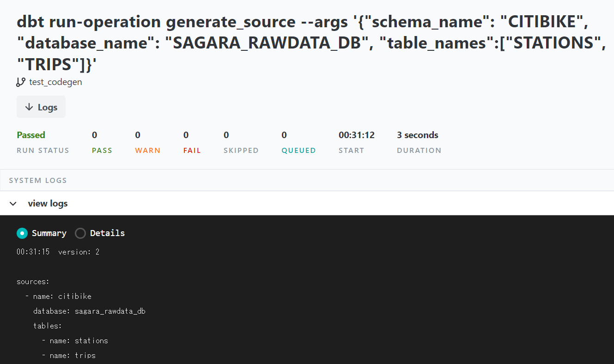Screen dimensions: 614x364
Task: Select the Summary radio circle icon
Action: (22, 233)
